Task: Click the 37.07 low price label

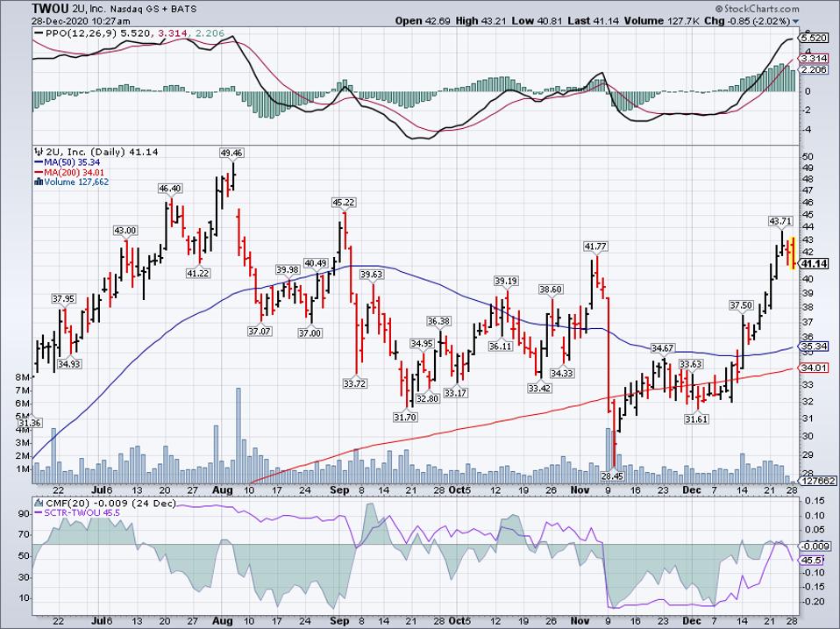Action: coord(260,332)
